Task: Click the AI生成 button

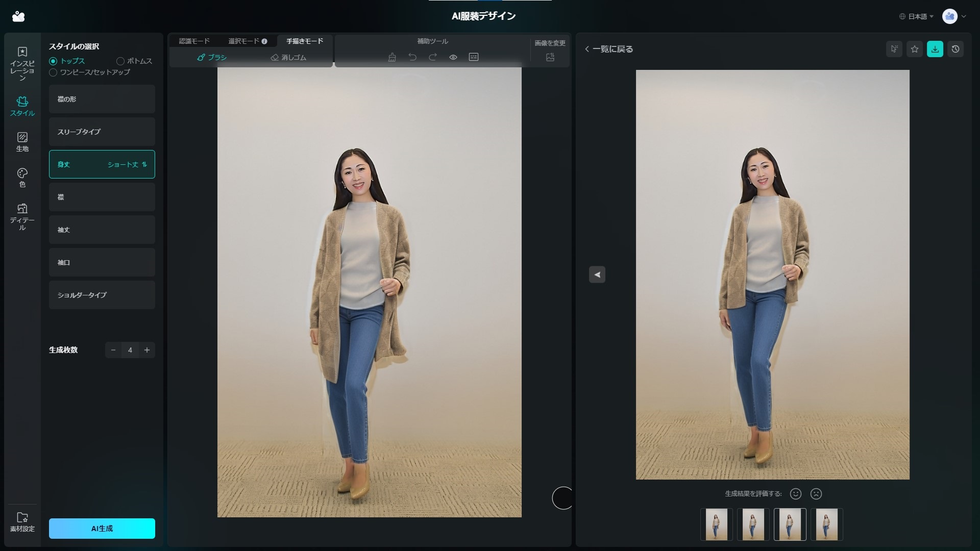Action: pos(102,529)
